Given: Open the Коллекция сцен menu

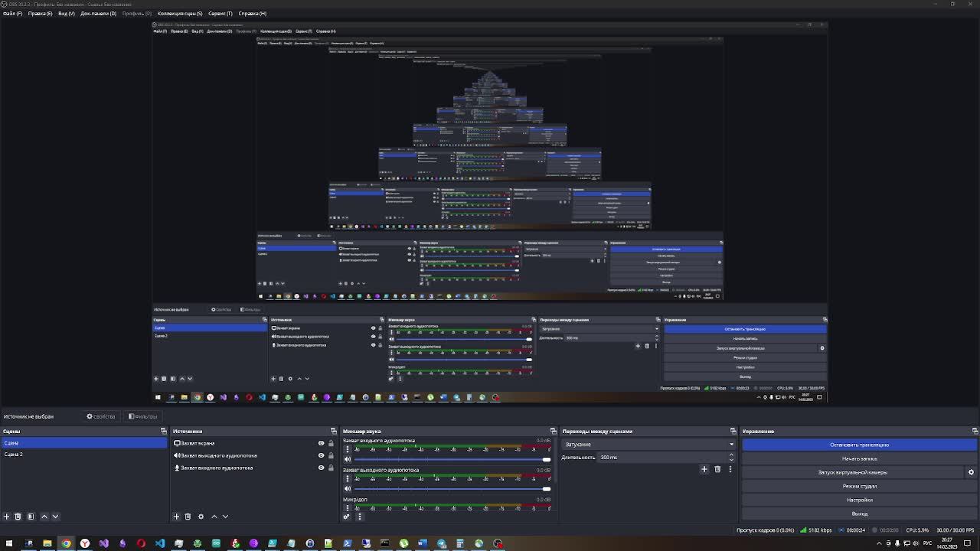Looking at the screenshot, I should pyautogui.click(x=180, y=13).
